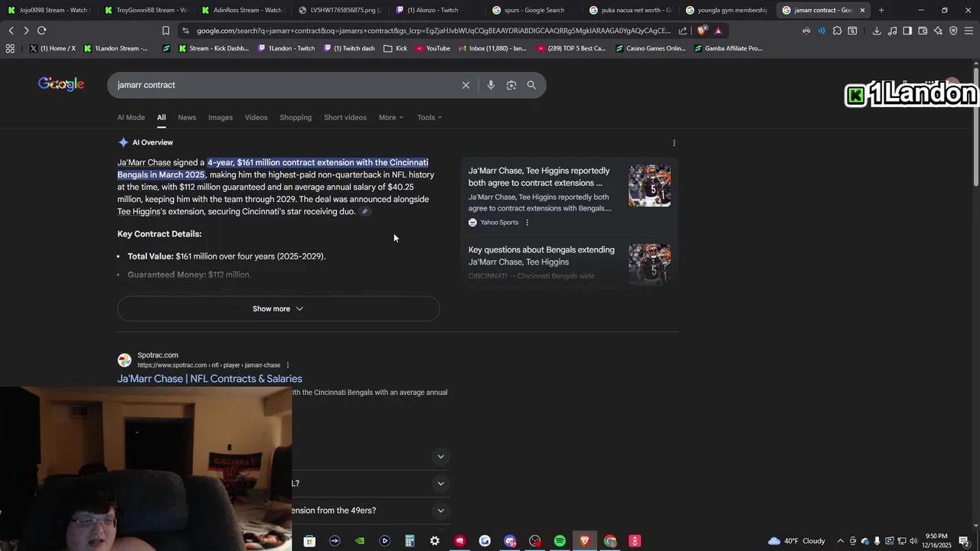
Task: Open Spotify from the taskbar
Action: coord(560,541)
